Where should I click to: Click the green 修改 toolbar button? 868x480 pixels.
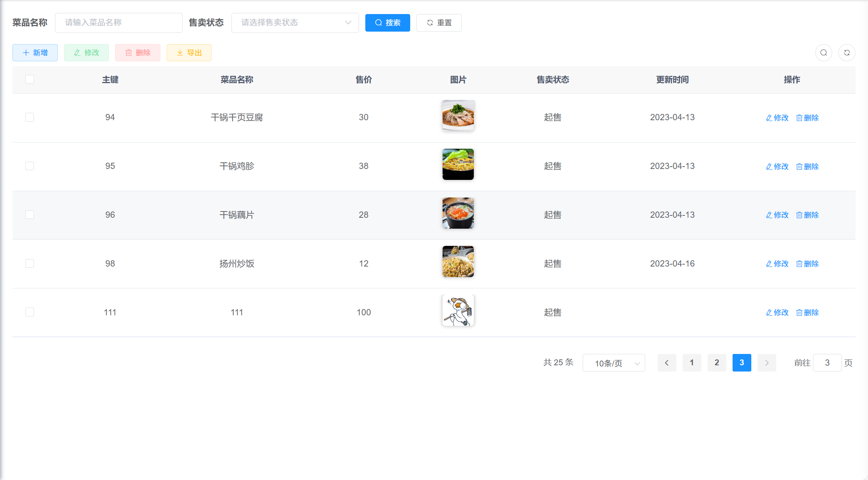(86, 53)
